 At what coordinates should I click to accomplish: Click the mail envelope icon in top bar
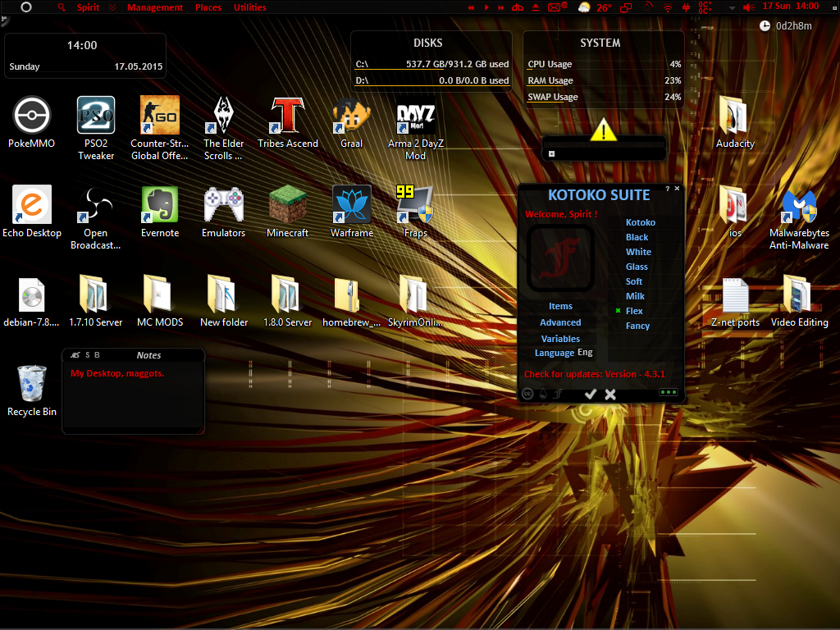[555, 7]
